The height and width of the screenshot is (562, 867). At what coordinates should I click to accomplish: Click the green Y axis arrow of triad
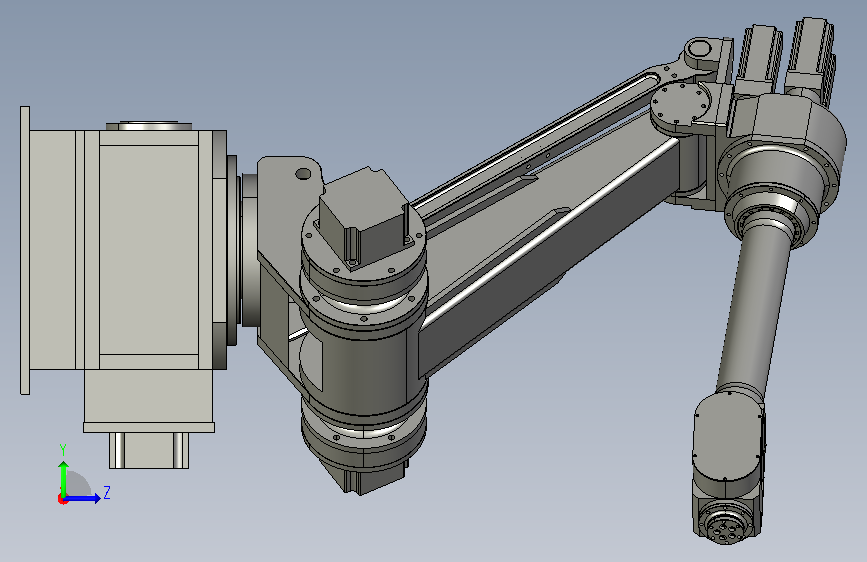point(64,478)
